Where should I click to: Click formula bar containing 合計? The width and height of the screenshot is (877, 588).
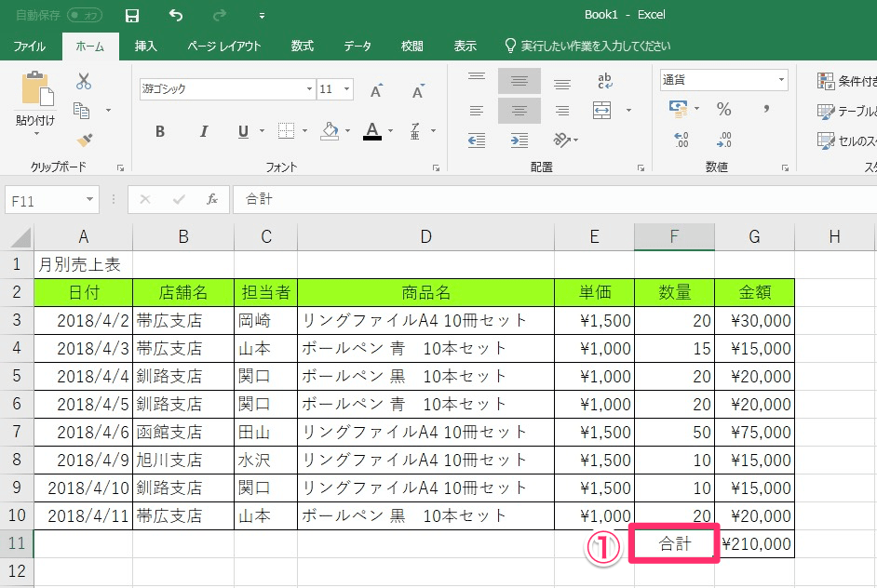pyautogui.click(x=555, y=199)
